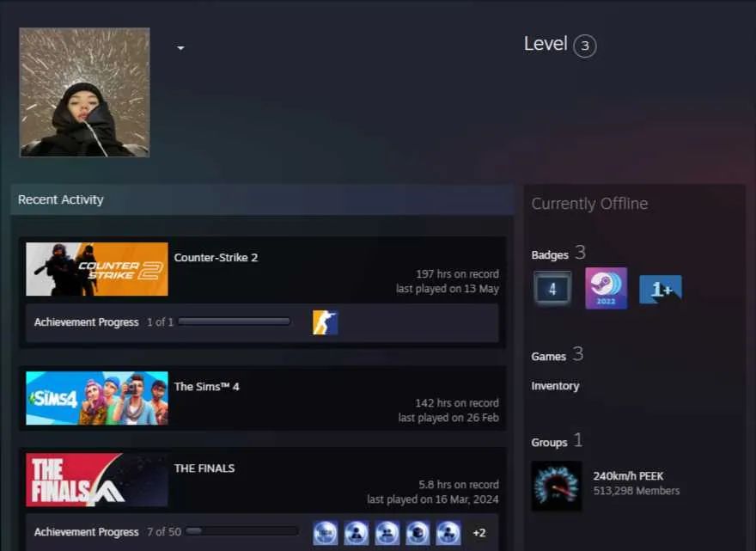Click THE FINALS achievement progress bar
The width and height of the screenshot is (756, 551).
coord(242,531)
